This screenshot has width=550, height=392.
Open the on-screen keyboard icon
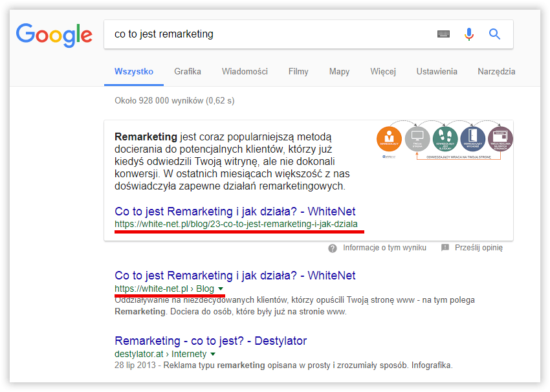pyautogui.click(x=443, y=34)
